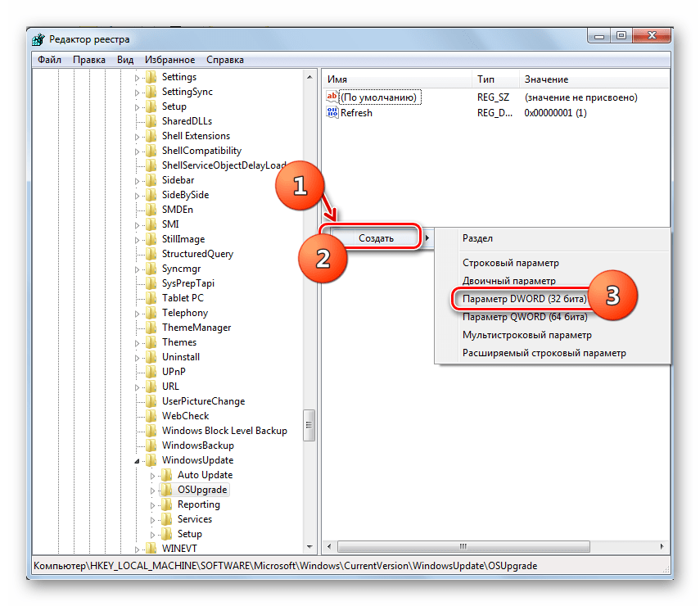700x606 pixels.
Task: Select Строковый параметр in the submenu
Action: [510, 263]
